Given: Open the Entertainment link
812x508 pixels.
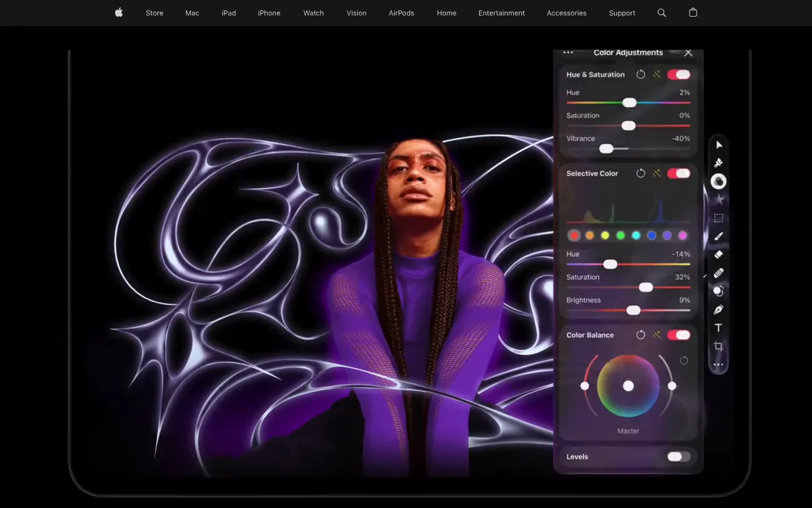Looking at the screenshot, I should click(501, 13).
